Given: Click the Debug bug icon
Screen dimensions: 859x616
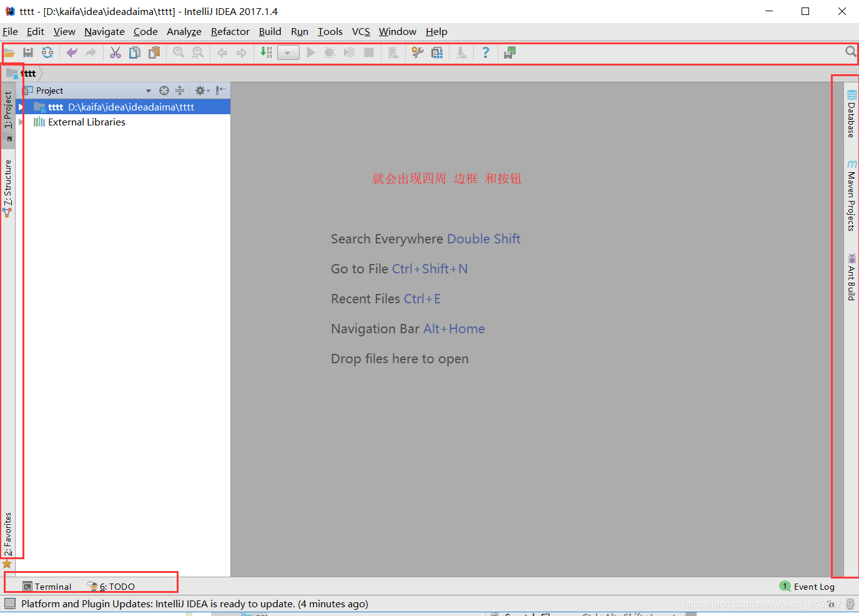Looking at the screenshot, I should (330, 53).
